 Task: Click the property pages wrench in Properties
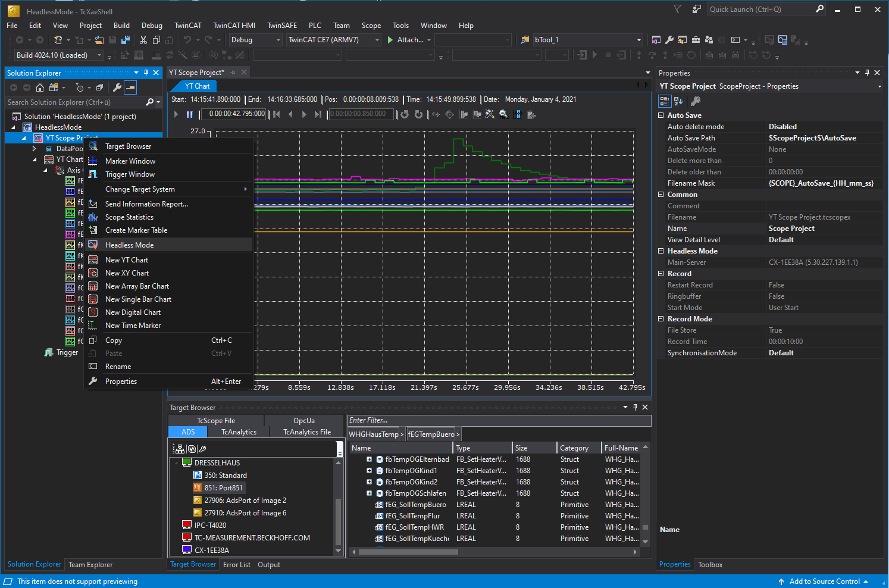(695, 101)
